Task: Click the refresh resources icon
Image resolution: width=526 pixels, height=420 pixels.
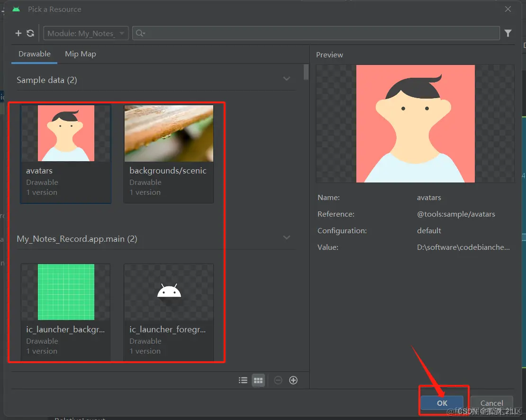Action: tap(30, 33)
